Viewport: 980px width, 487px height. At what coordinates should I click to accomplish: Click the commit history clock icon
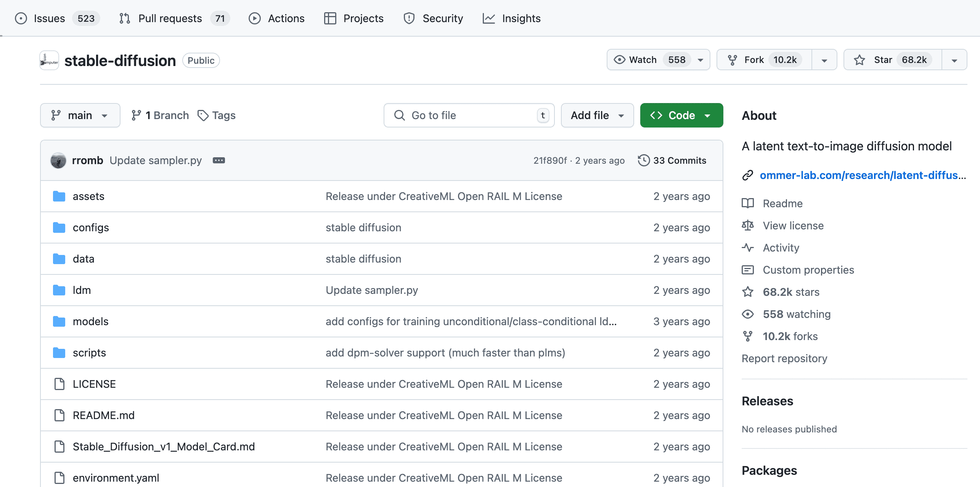[x=644, y=160]
